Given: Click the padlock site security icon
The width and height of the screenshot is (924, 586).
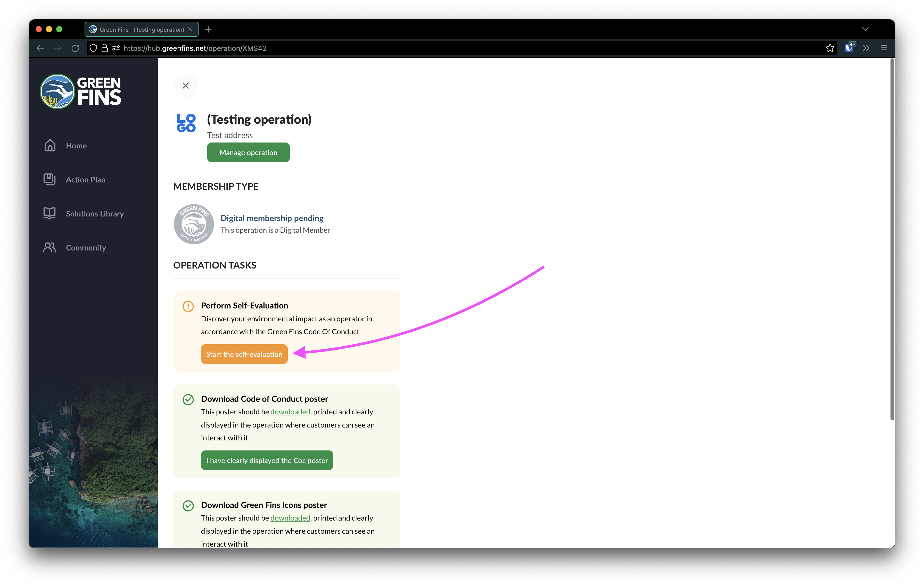Looking at the screenshot, I should pyautogui.click(x=104, y=48).
